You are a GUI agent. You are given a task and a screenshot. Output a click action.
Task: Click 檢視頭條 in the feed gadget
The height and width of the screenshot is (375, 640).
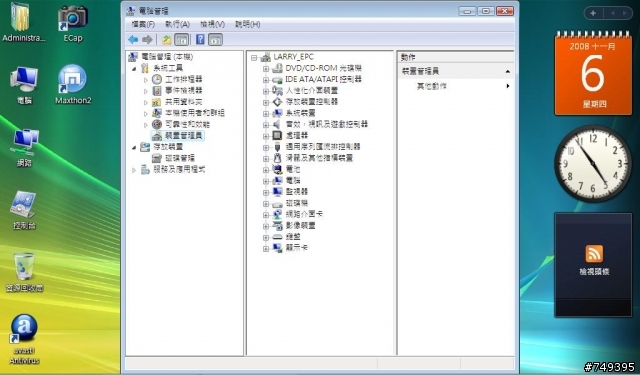coord(594,272)
